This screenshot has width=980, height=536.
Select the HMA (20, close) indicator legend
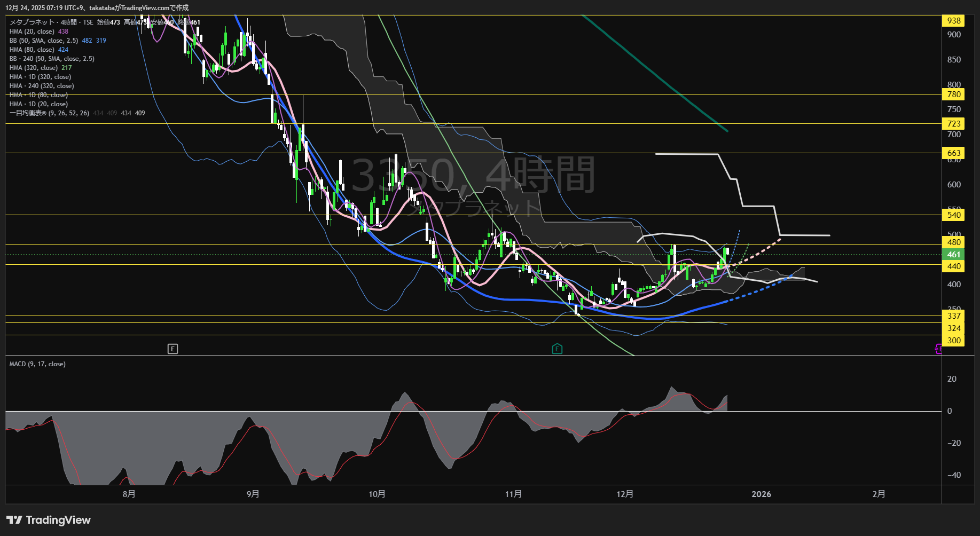[32, 31]
